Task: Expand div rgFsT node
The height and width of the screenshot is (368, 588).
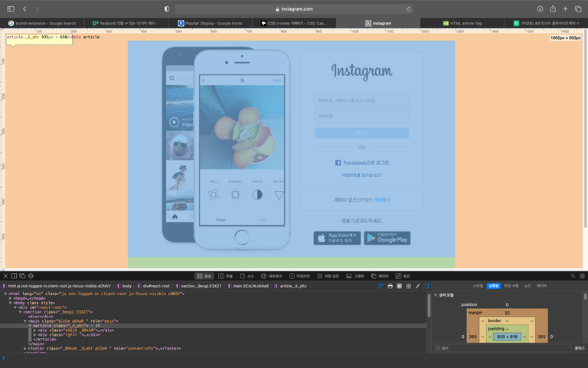Action: 34,334
